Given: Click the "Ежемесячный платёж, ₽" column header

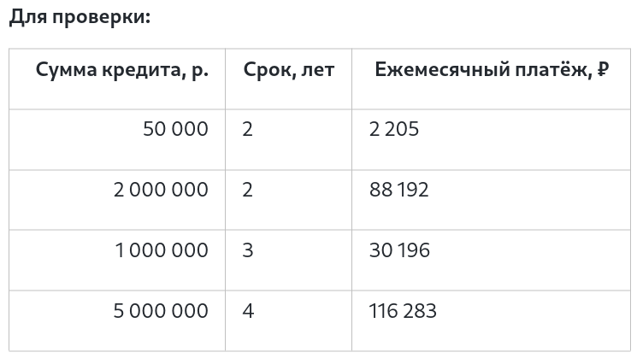Looking at the screenshot, I should coord(491,70).
